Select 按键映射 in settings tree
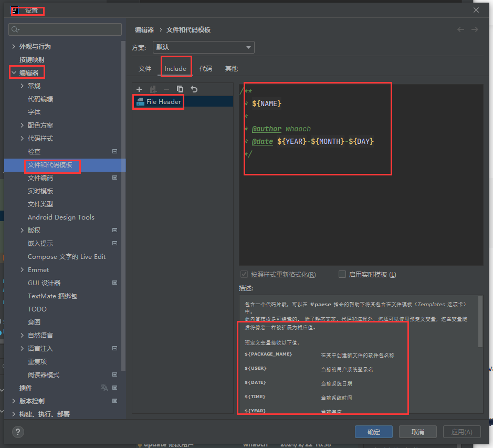493x448 pixels. [x=32, y=60]
